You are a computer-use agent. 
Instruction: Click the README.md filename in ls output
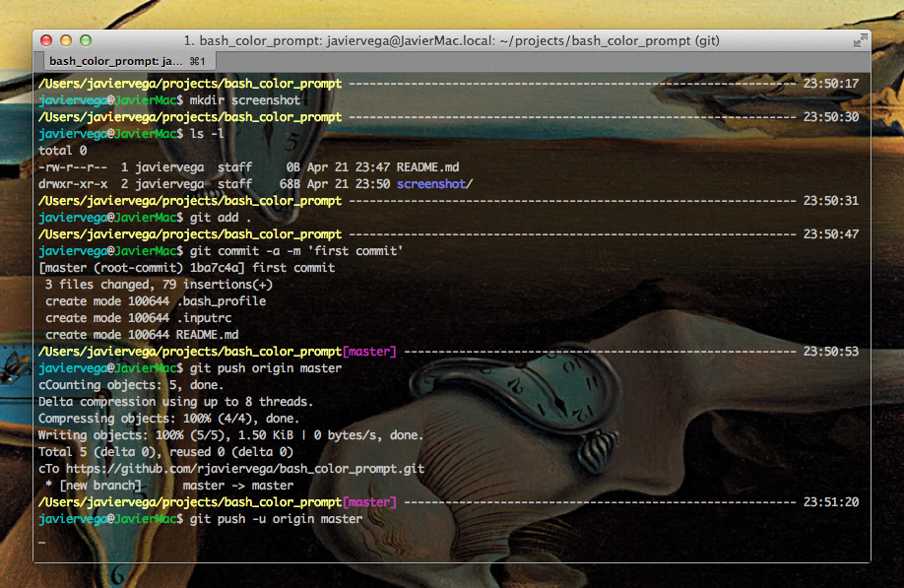tap(428, 166)
